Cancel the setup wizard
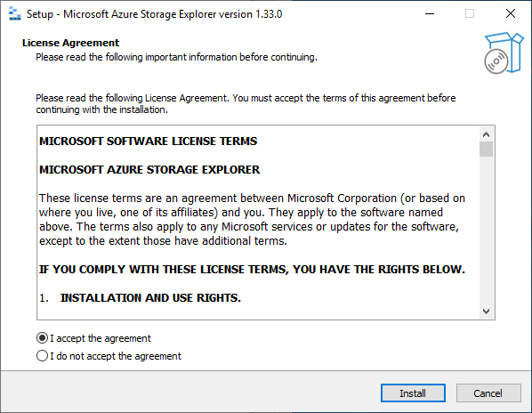Viewport: 532px width, 413px height. (488, 393)
